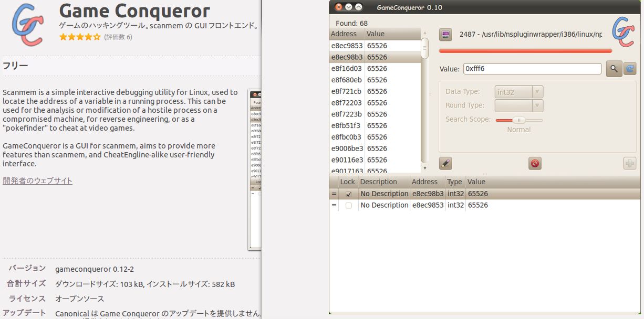Image resolution: width=644 pixels, height=319 pixels.
Task: Open the process selection computer icon
Action: pyautogui.click(x=445, y=35)
